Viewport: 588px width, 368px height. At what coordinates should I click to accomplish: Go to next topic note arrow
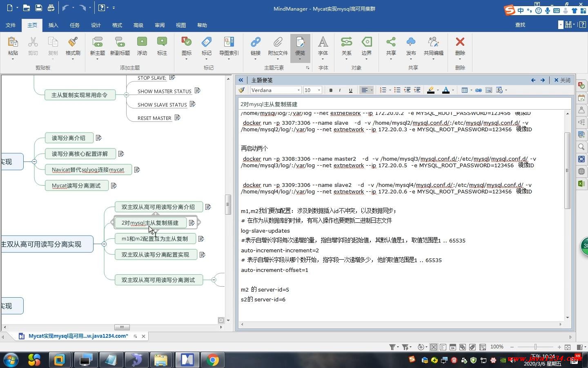pyautogui.click(x=543, y=80)
